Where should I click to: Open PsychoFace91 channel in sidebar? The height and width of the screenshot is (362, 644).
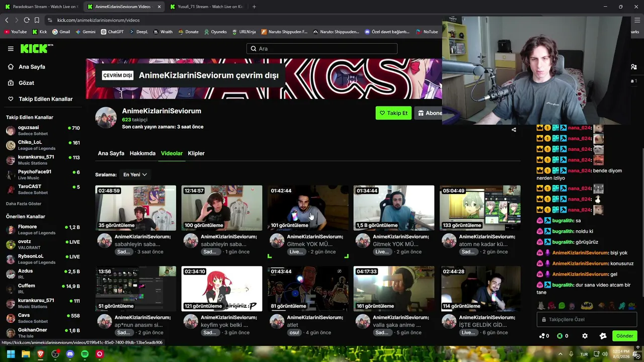[43, 175]
